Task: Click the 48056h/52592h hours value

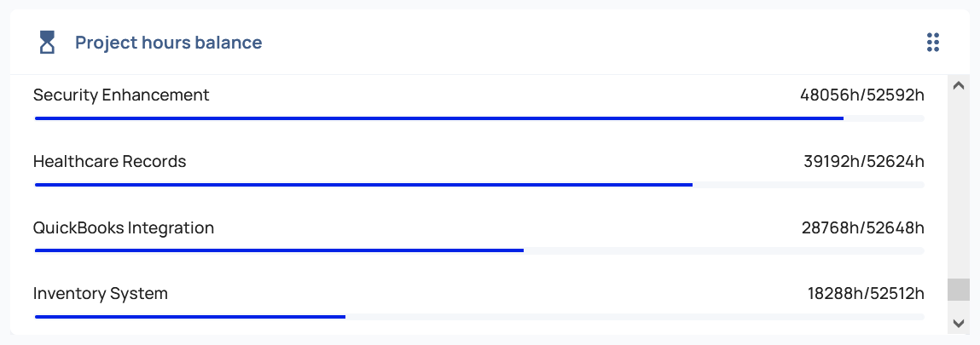Action: 861,95
